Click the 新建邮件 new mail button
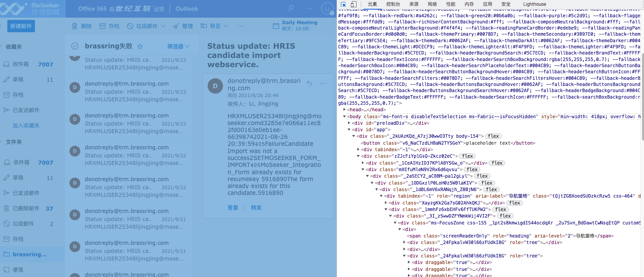644x277 pixels. (x=21, y=26)
